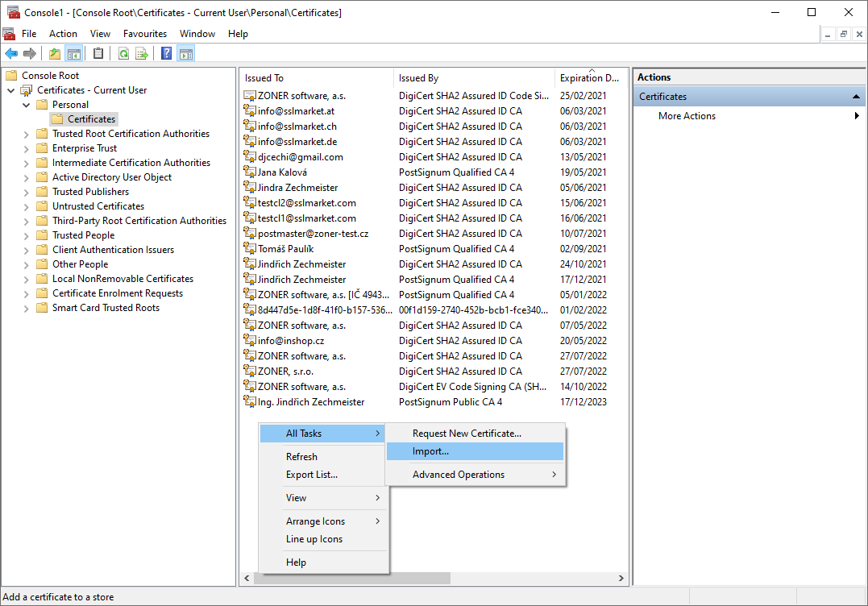Open the Advanced Operations submenu

tap(476, 475)
